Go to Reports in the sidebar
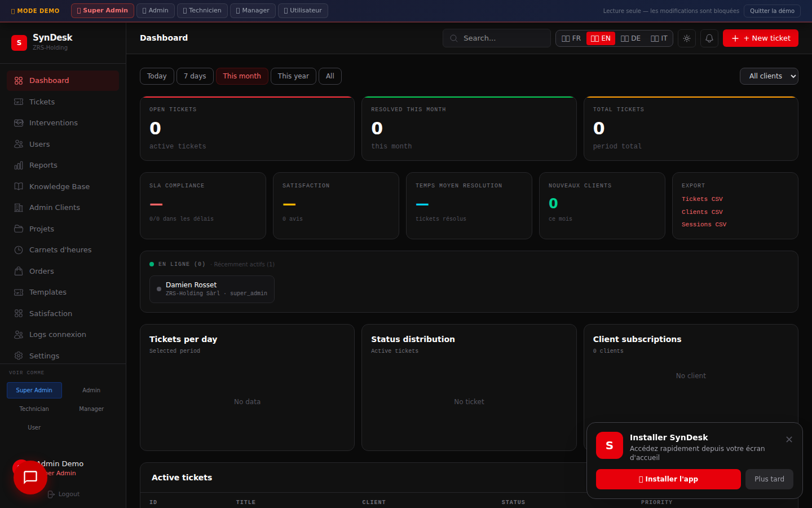Viewport: 812px width, 508px height. 43,165
